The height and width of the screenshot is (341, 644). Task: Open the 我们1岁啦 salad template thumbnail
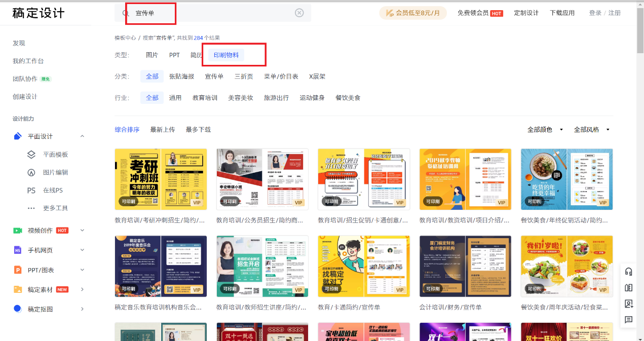click(x=566, y=266)
